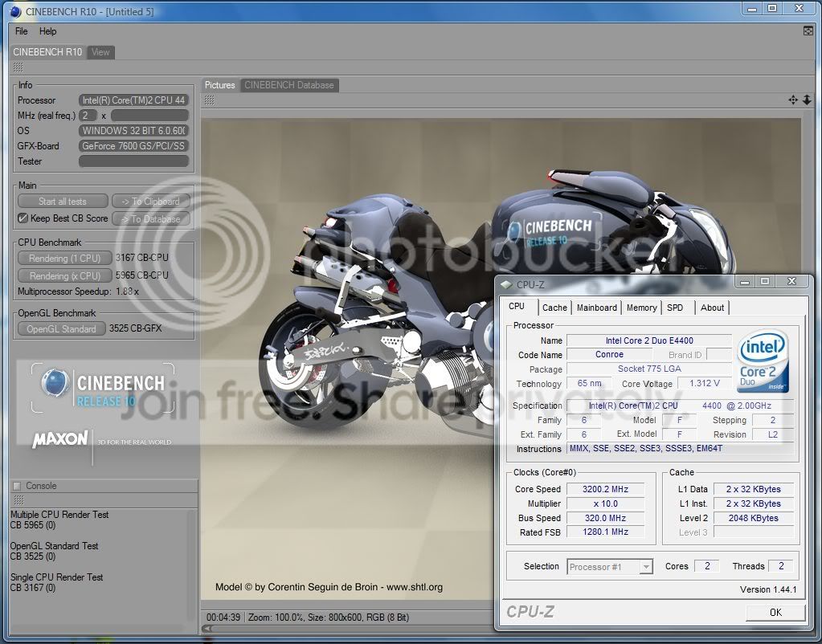Click the Start all tests button
This screenshot has height=644, width=822.
(63, 202)
